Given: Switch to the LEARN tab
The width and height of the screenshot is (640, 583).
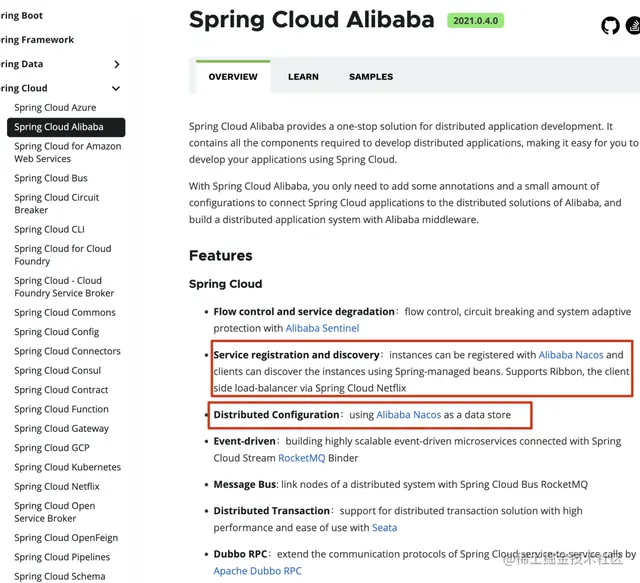Looking at the screenshot, I should click(x=303, y=77).
